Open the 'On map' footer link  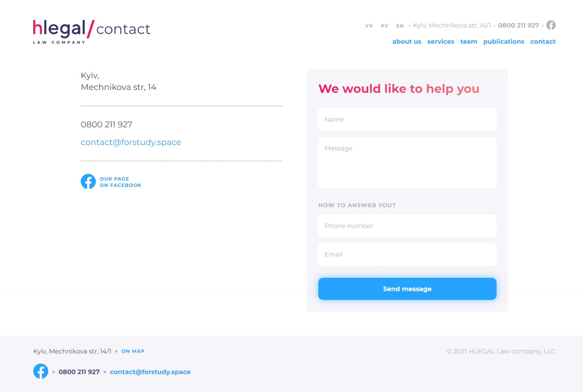[x=133, y=351]
